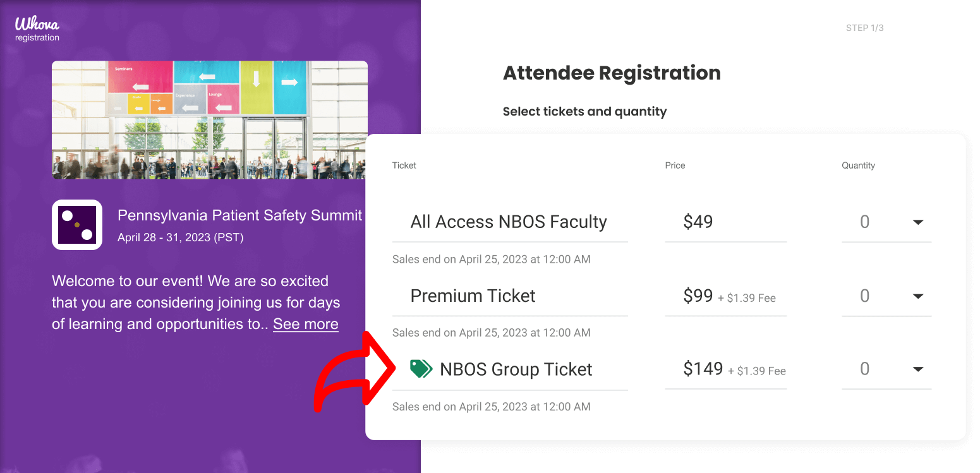
Task: Click the See more link
Action: coord(305,324)
